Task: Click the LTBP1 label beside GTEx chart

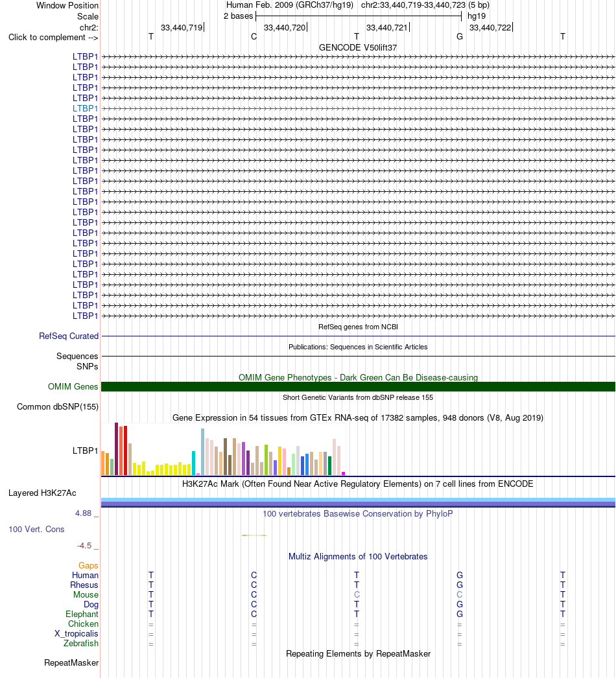Action: point(85,450)
